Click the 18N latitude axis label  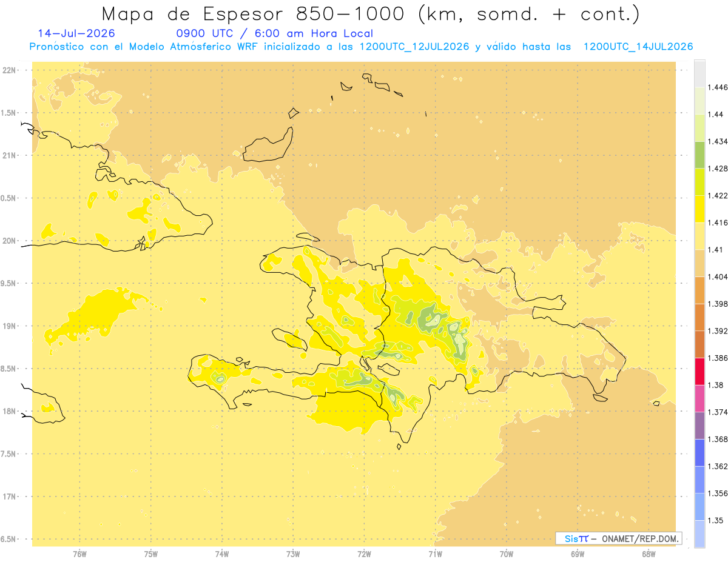(x=9, y=411)
